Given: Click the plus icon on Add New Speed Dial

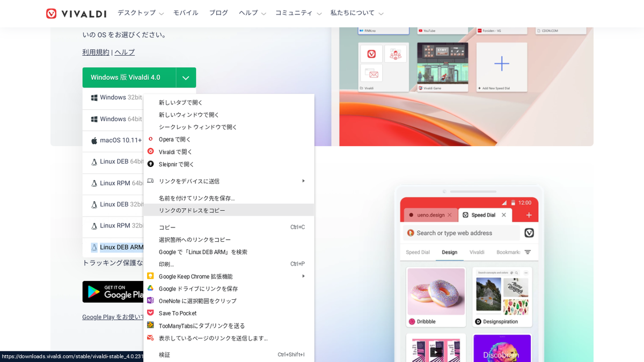Looking at the screenshot, I should pyautogui.click(x=502, y=64).
